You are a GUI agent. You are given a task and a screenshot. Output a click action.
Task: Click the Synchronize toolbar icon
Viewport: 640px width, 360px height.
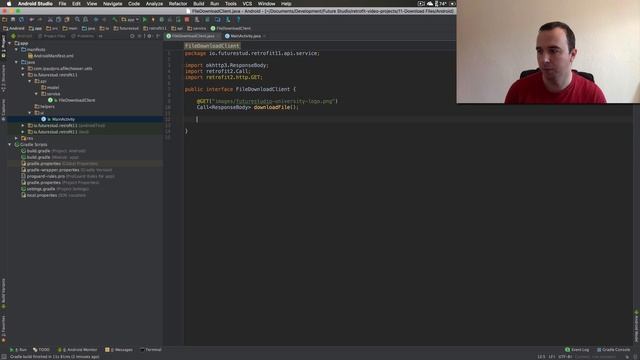click(x=21, y=20)
